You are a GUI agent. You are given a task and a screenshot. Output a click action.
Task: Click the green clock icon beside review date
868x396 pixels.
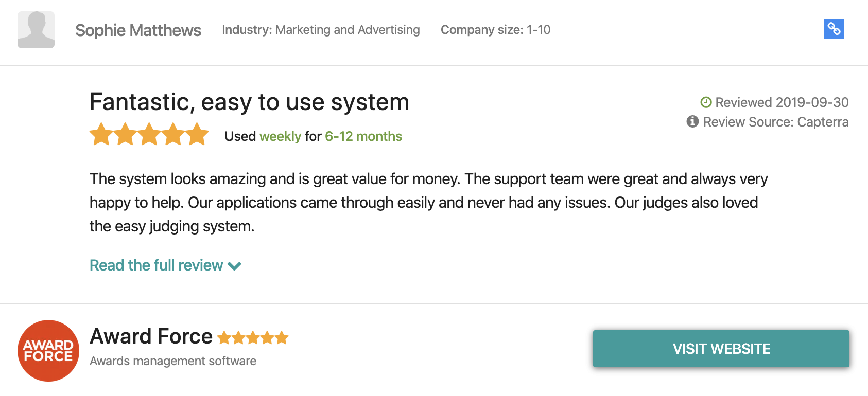pyautogui.click(x=706, y=102)
